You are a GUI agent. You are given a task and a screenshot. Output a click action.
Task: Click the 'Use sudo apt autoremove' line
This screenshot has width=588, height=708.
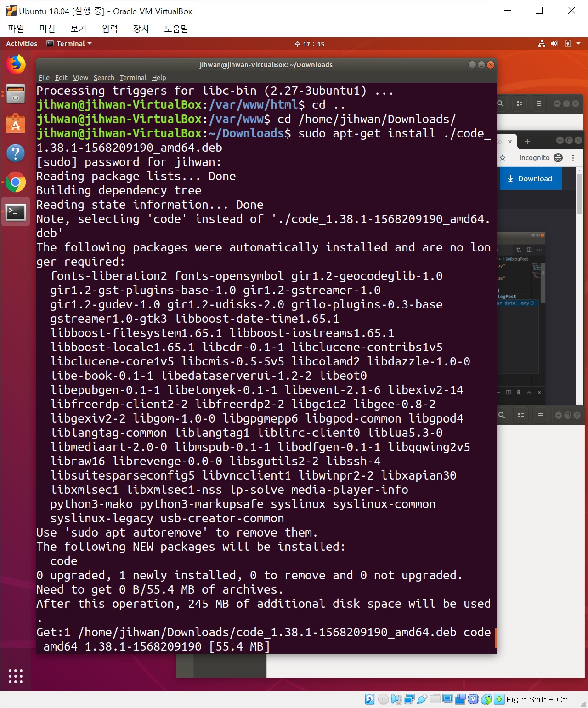[x=177, y=532]
